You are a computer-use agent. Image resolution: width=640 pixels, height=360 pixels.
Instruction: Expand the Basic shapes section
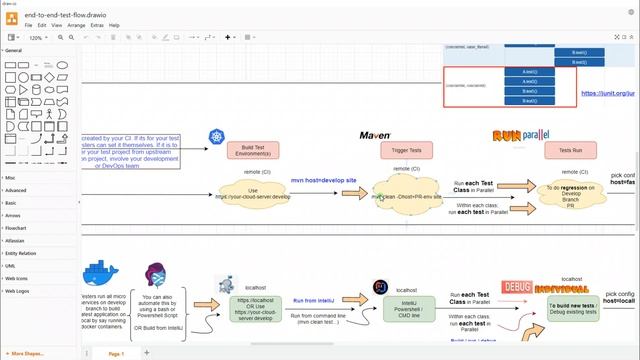[x=10, y=203]
